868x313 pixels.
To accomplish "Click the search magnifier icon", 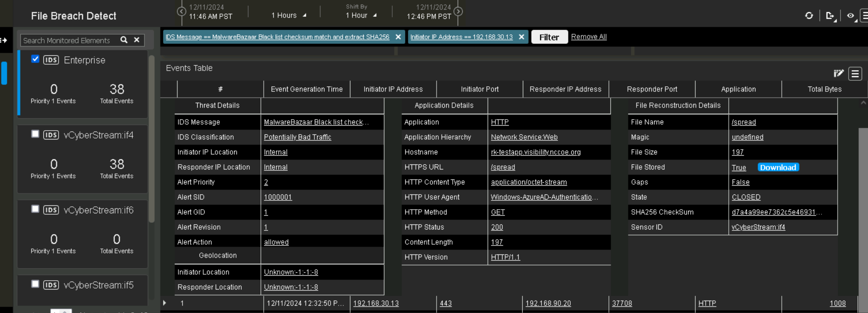I will point(124,40).
